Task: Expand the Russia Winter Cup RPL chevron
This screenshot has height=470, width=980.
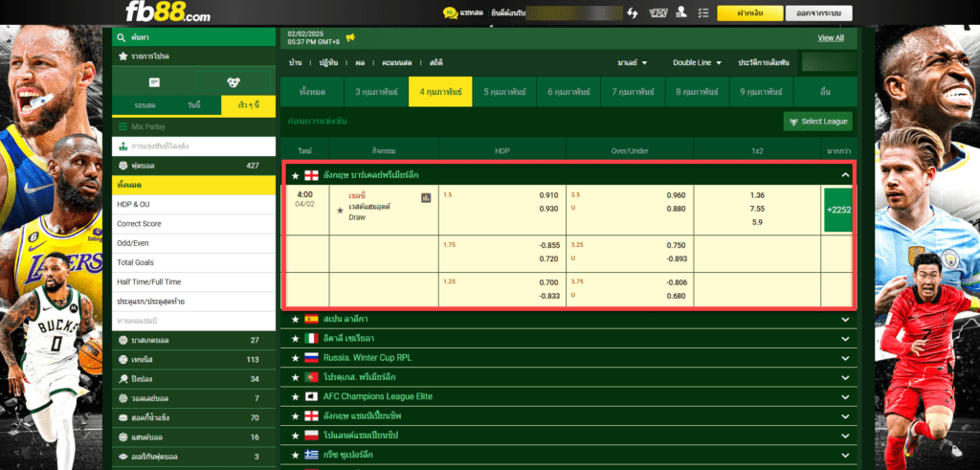Action: (846, 359)
